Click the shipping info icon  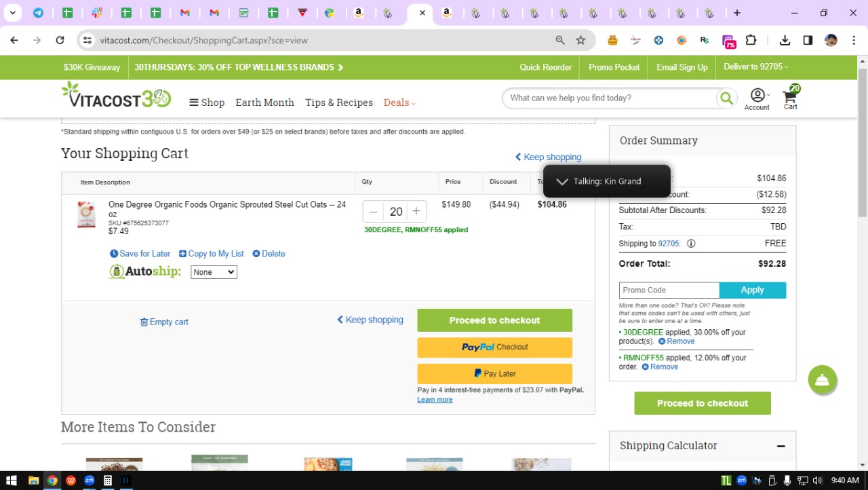pyautogui.click(x=691, y=244)
